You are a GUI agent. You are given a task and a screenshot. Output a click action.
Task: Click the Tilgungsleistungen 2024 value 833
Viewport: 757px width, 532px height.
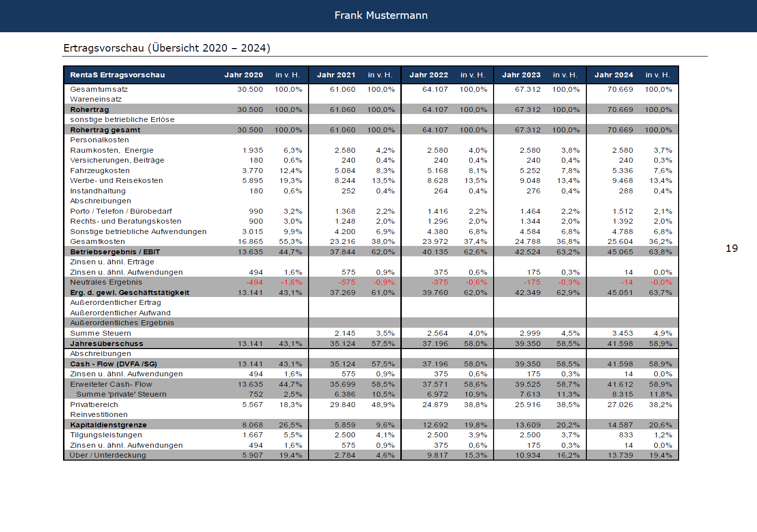626,435
